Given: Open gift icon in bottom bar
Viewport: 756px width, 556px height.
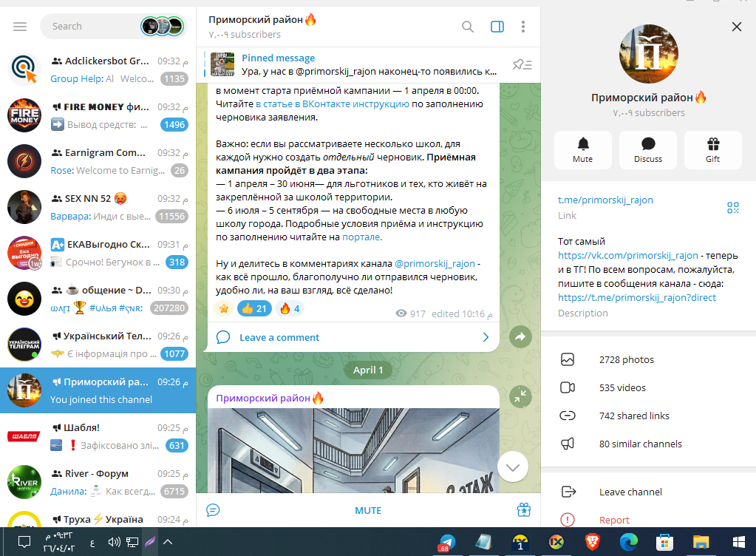Looking at the screenshot, I should coord(524,509).
